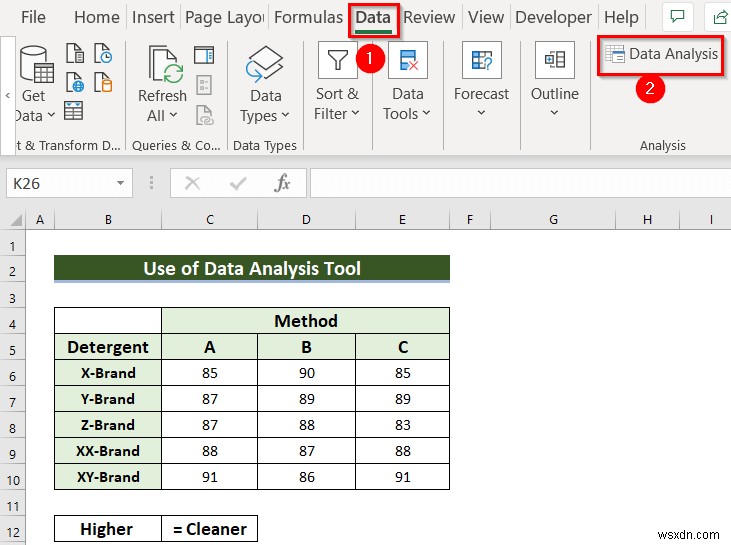Screen dimensions: 731x545
Task: Switch to the Developer tab
Action: 553,18
